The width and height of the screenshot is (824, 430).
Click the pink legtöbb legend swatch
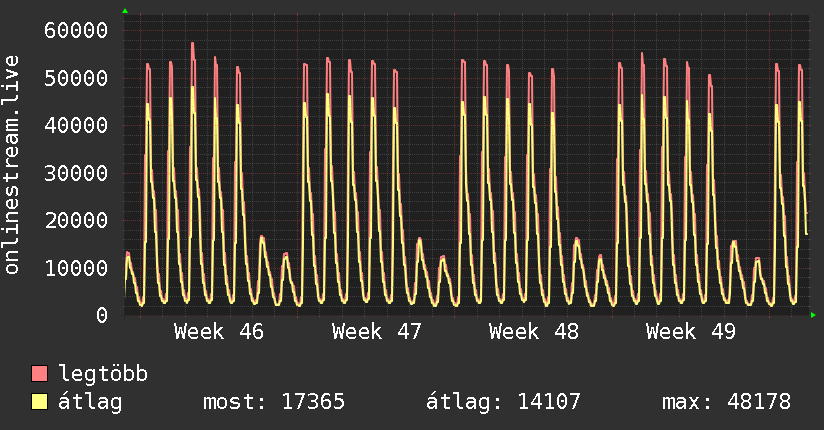pos(39,373)
